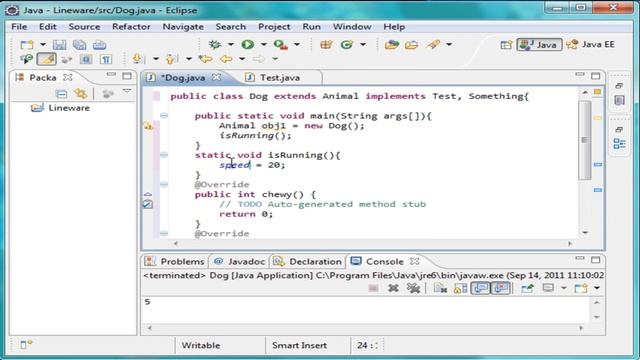Toggle Show Console on standard output
This screenshot has width=640, height=360.
[480, 289]
